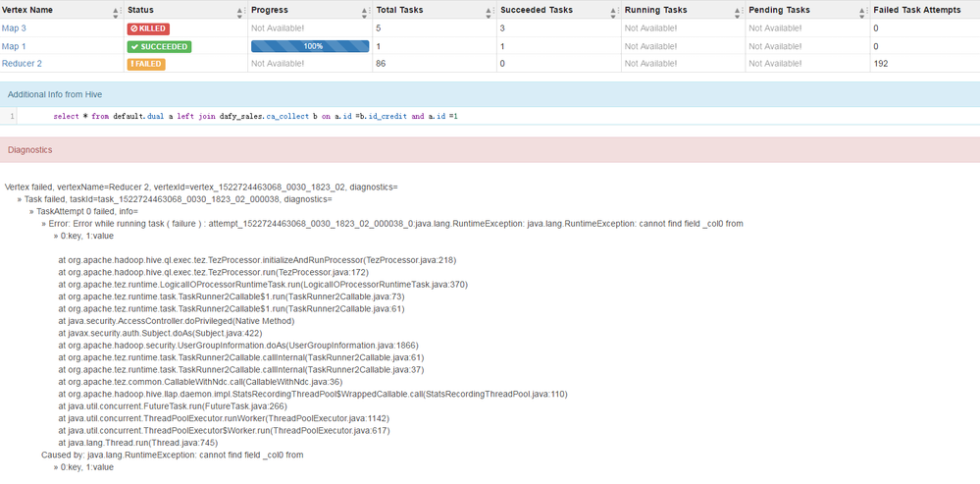Click the StatsRecordingThreadPool stack line
Viewport: 980px width, 484px height.
point(313,394)
